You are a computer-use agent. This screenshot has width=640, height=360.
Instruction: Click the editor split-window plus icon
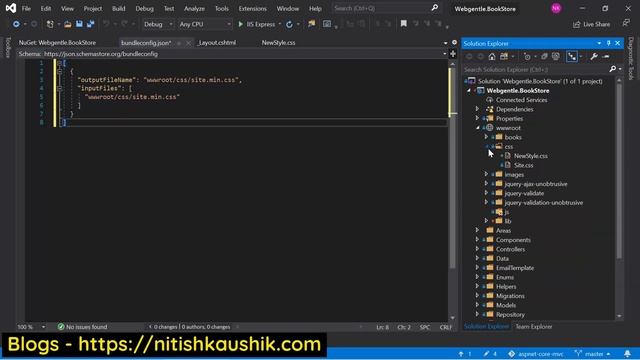coord(453,54)
